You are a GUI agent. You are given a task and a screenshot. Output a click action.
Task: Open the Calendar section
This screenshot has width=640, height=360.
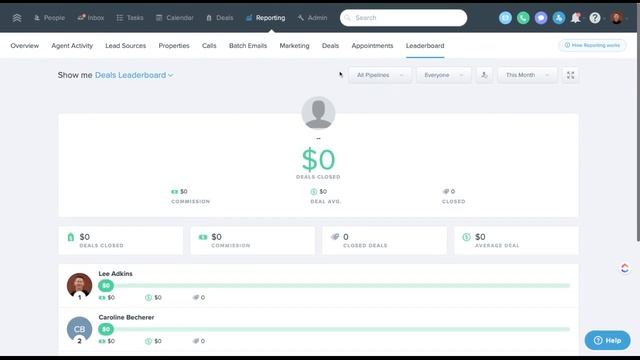pos(174,18)
